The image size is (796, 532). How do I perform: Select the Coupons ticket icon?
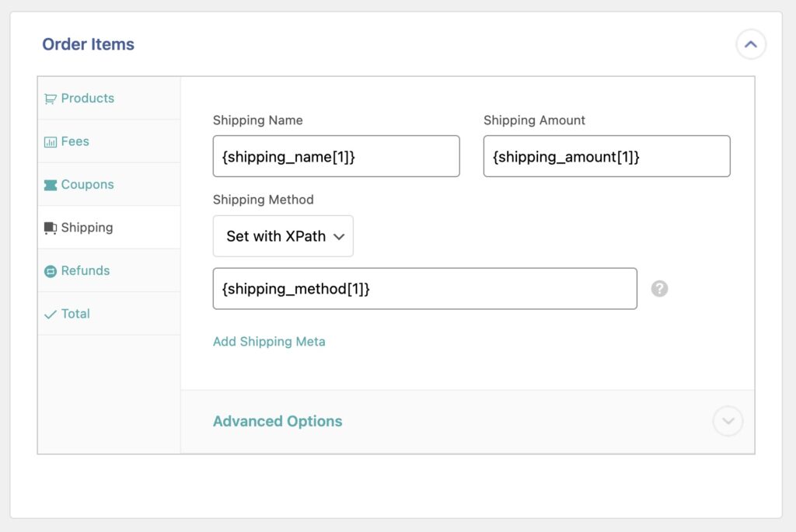51,184
